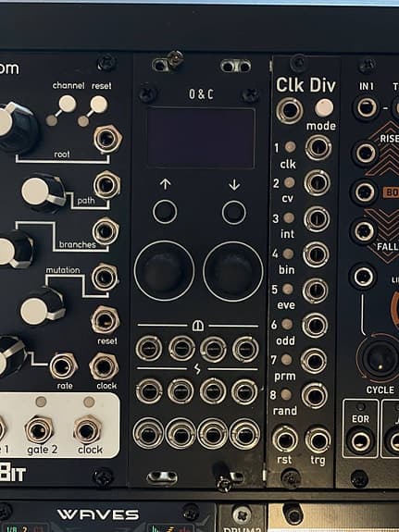
Task: Click first jack in O&C CV row
Action: [149, 391]
